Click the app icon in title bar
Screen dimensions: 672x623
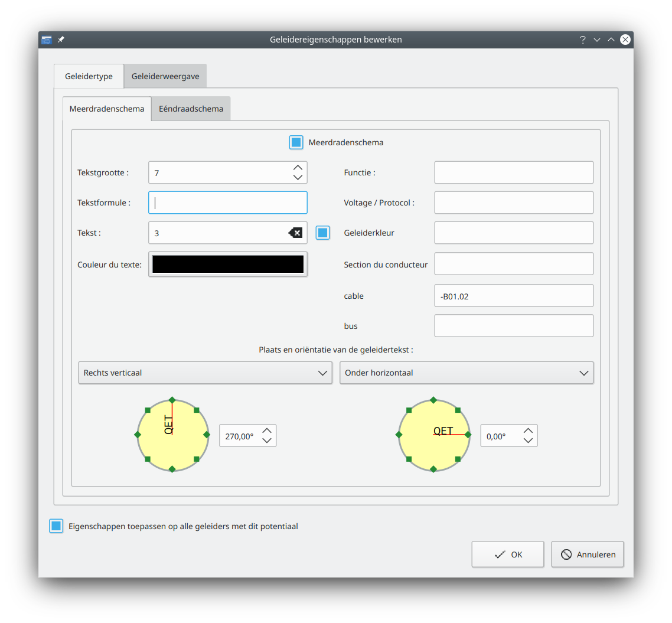pos(47,40)
